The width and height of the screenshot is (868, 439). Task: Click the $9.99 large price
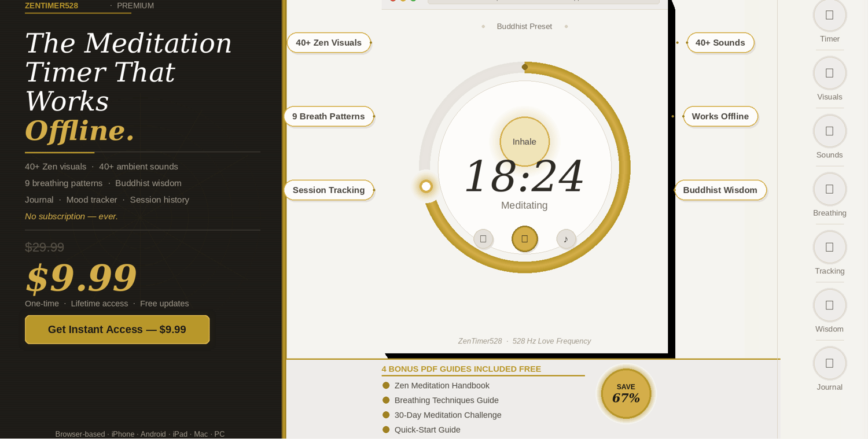pyautogui.click(x=81, y=278)
